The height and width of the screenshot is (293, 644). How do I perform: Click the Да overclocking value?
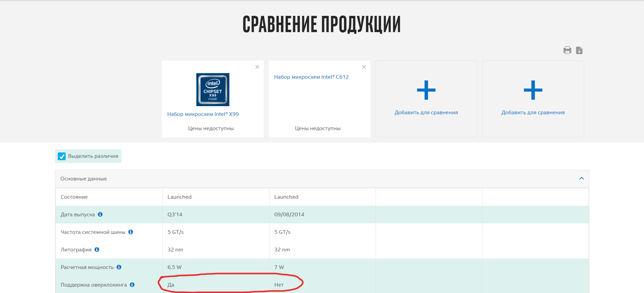click(x=171, y=285)
